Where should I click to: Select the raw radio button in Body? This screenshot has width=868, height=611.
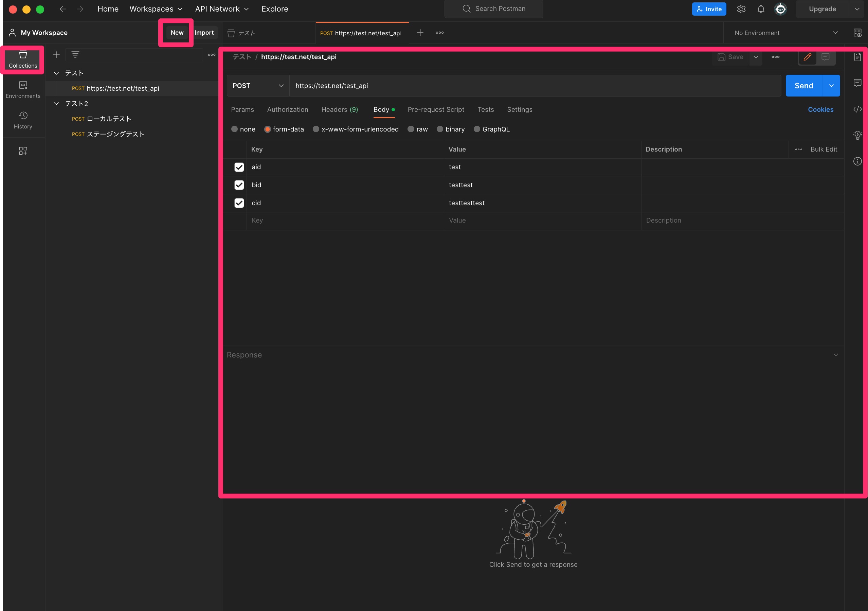click(x=411, y=129)
